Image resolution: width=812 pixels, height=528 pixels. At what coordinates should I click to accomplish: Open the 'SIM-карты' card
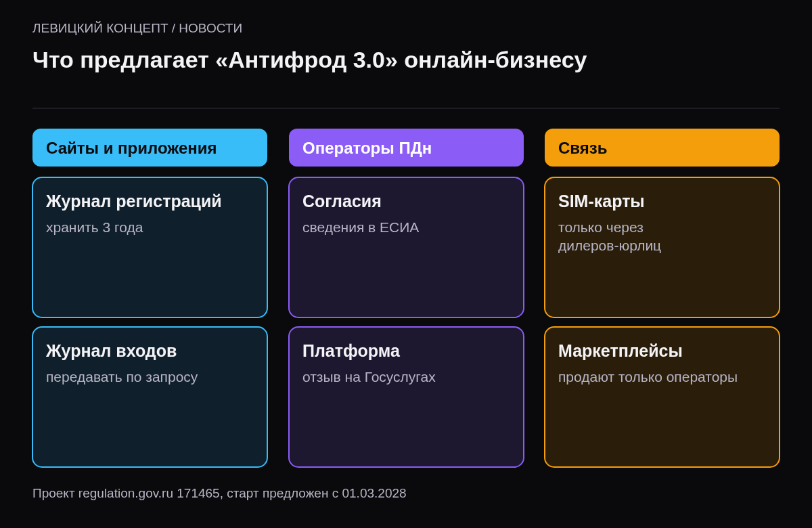tap(662, 247)
